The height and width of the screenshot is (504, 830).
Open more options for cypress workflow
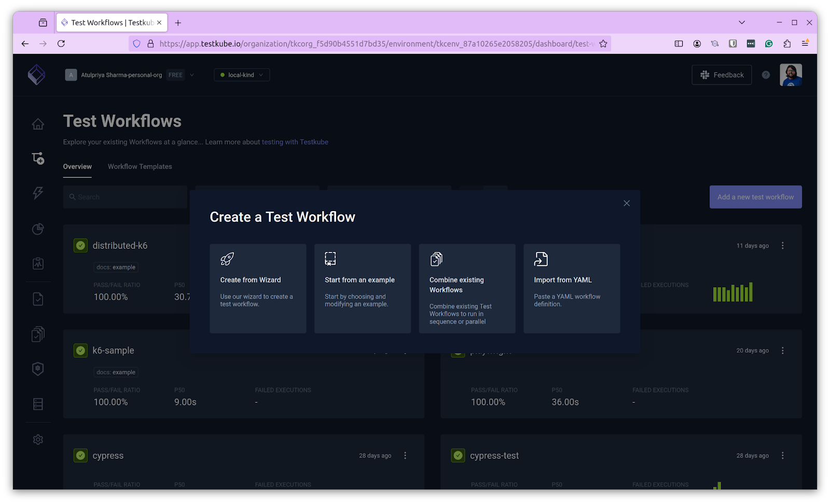coord(405,455)
